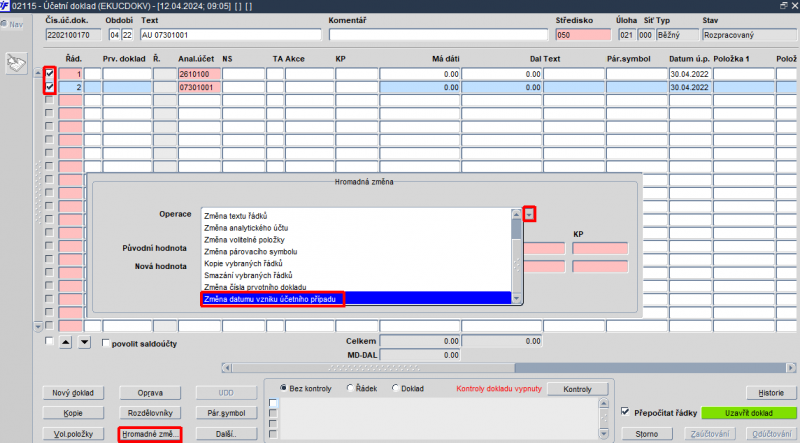Click the Nav icon at top left

click(x=12, y=24)
